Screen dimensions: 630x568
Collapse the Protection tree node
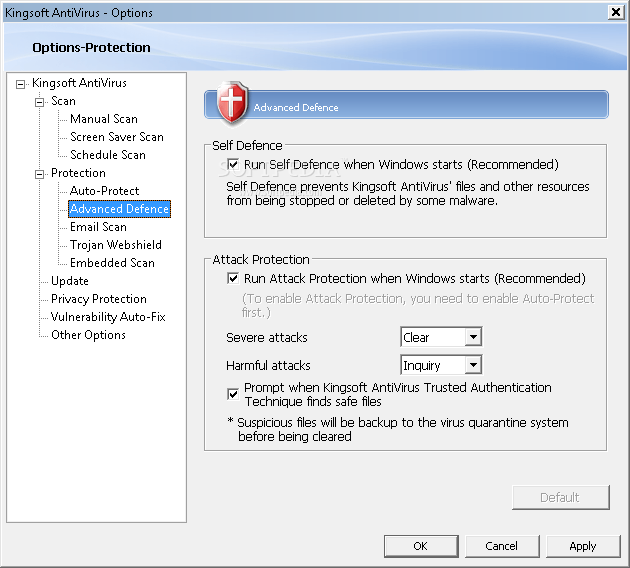coord(39,174)
